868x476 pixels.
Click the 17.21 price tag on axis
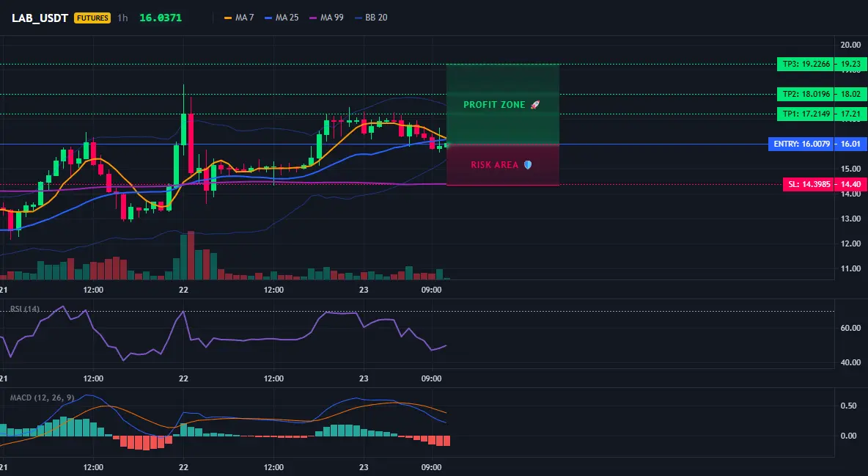coord(851,114)
